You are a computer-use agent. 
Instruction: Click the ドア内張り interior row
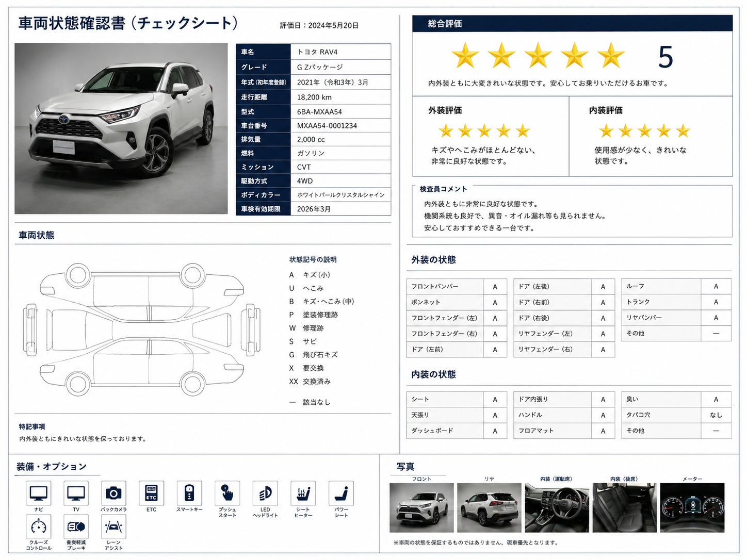[x=564, y=399]
